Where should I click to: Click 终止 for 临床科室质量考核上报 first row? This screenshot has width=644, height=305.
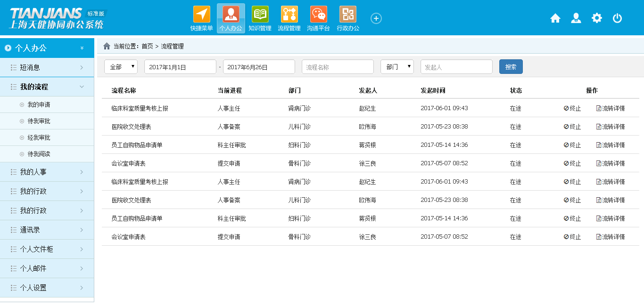[x=572, y=108]
